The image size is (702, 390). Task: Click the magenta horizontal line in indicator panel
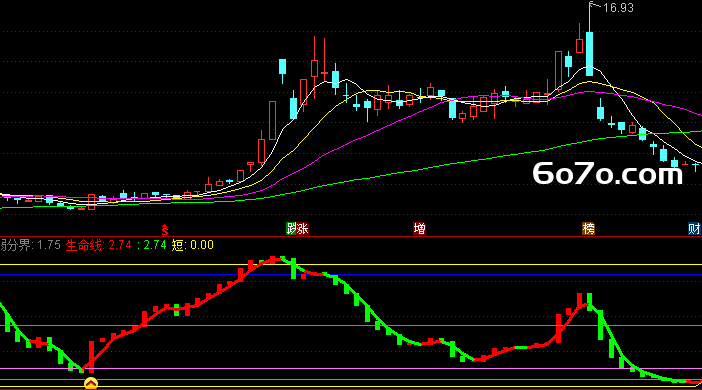tap(351, 369)
